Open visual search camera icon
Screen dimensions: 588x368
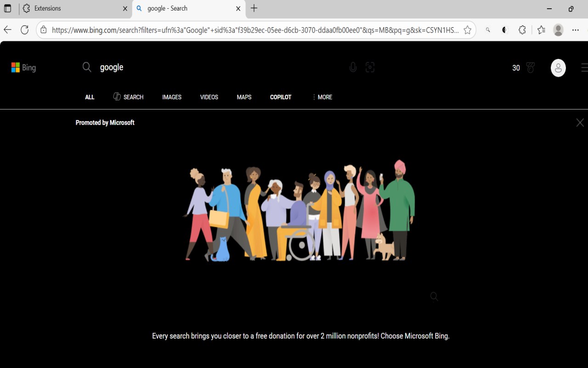click(370, 67)
